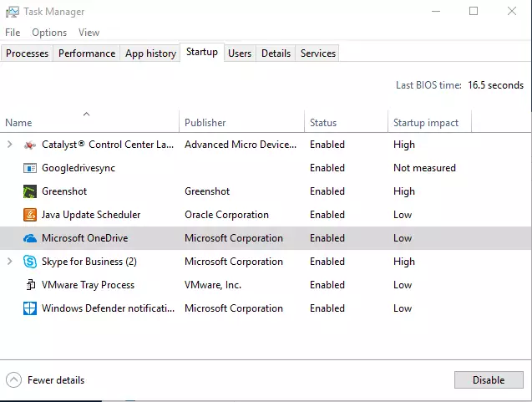Minimize the Task Manager window

pos(436,11)
